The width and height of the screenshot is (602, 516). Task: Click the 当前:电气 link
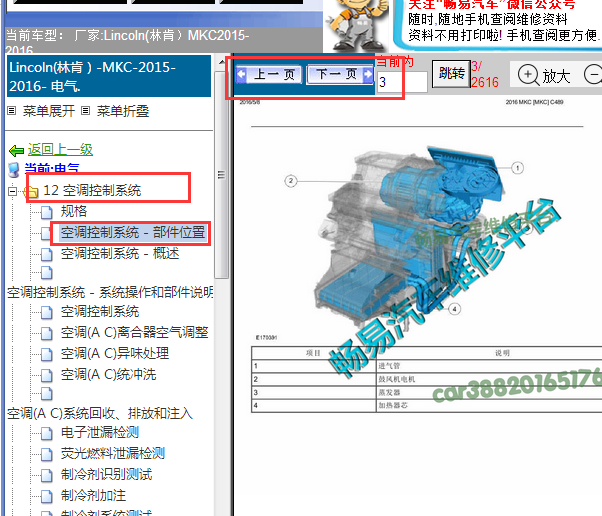(52, 169)
